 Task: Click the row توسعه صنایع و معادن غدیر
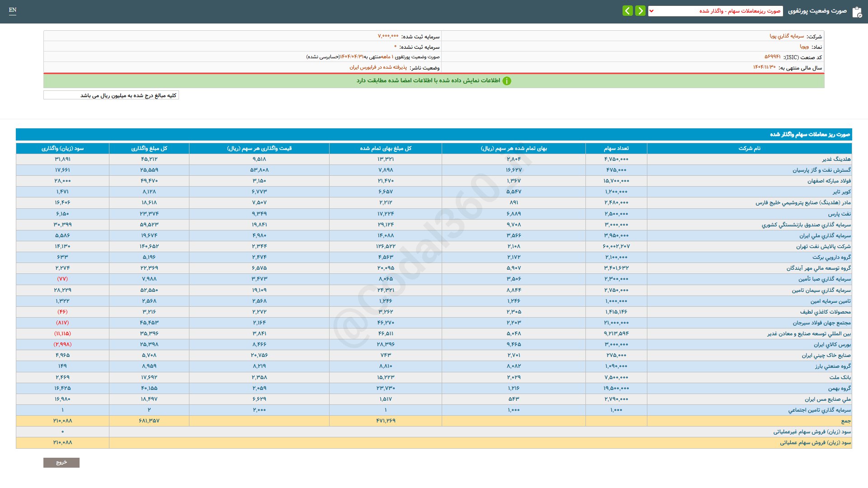click(x=809, y=333)
